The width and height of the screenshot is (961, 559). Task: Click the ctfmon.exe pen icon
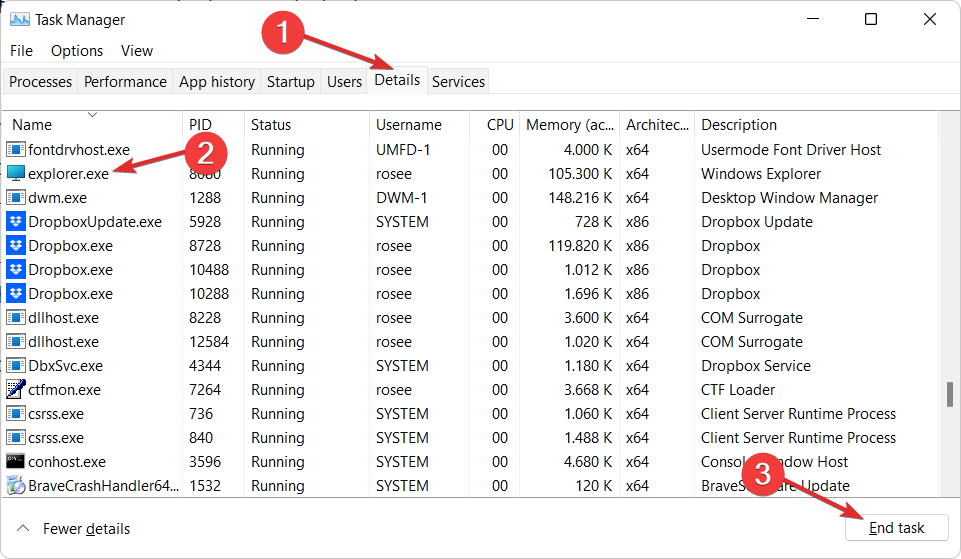(x=16, y=390)
